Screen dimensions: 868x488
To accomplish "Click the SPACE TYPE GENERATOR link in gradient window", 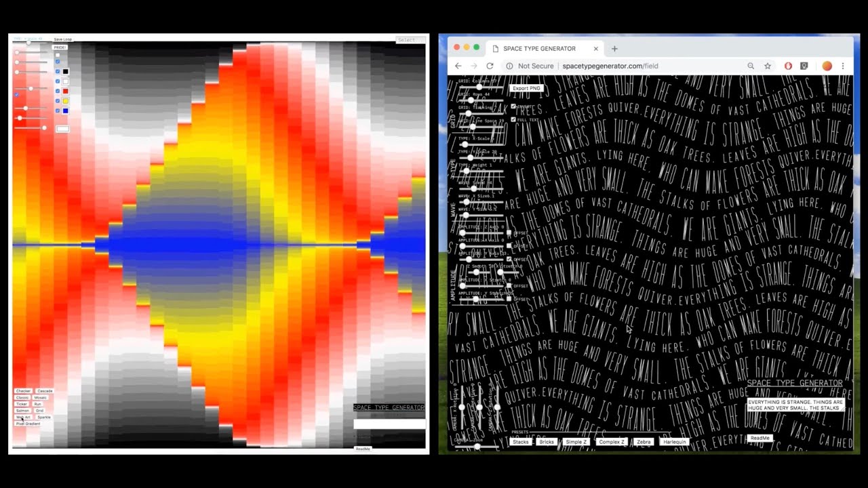I will (x=389, y=407).
